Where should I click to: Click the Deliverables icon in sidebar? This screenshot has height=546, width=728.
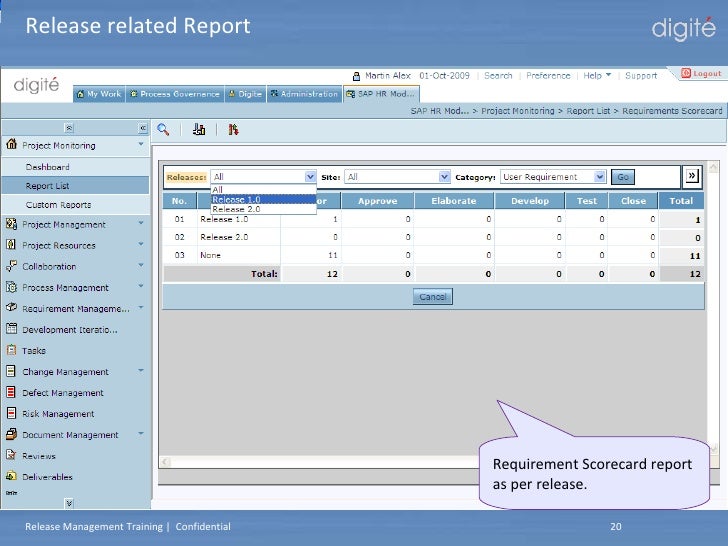tap(11, 477)
